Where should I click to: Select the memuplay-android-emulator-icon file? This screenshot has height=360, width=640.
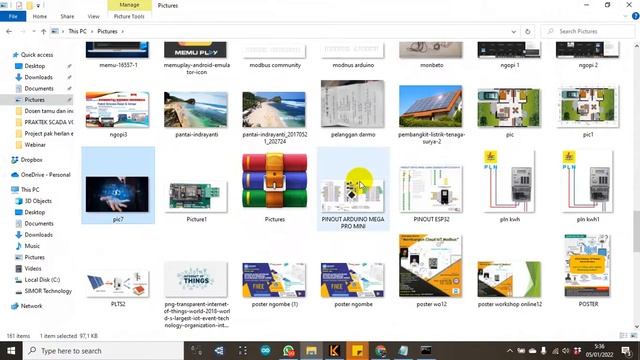coord(196,50)
